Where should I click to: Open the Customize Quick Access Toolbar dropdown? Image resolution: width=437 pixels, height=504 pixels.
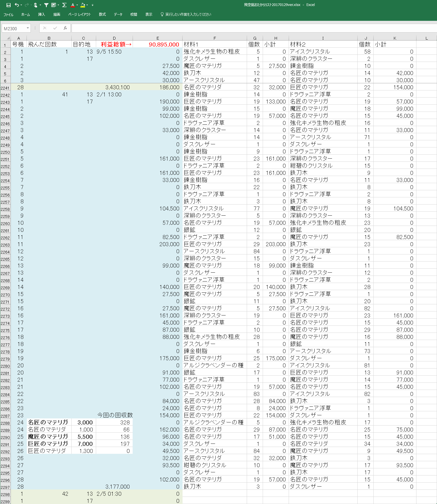[92, 5]
